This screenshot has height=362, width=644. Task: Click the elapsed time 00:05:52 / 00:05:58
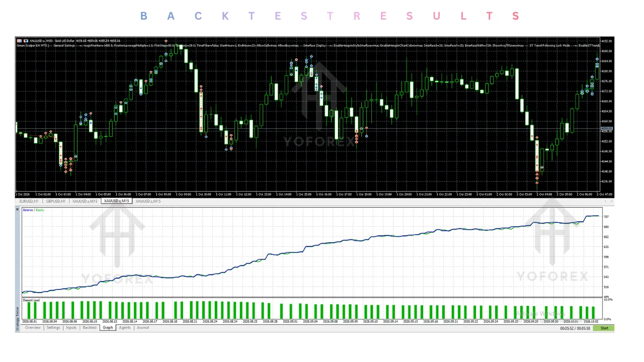tap(575, 328)
